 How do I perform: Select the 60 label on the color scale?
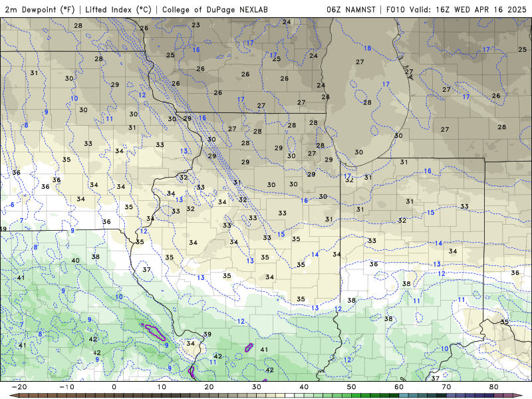[x=399, y=387]
